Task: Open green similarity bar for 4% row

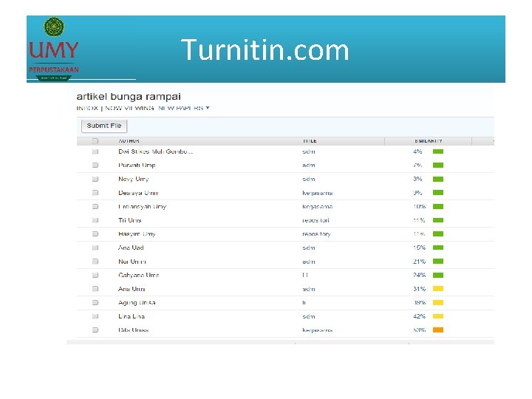Action: 438,151
